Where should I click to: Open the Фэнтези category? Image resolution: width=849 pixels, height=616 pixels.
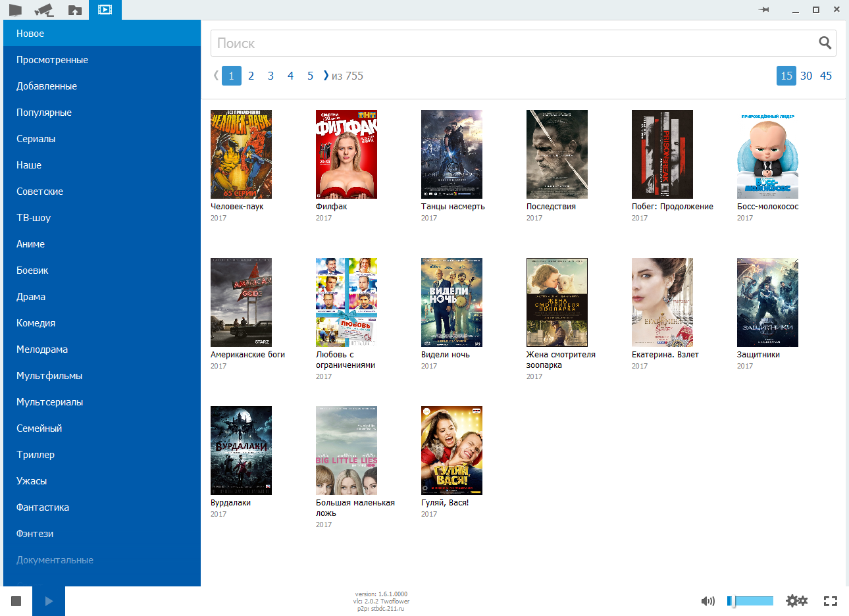pos(102,533)
